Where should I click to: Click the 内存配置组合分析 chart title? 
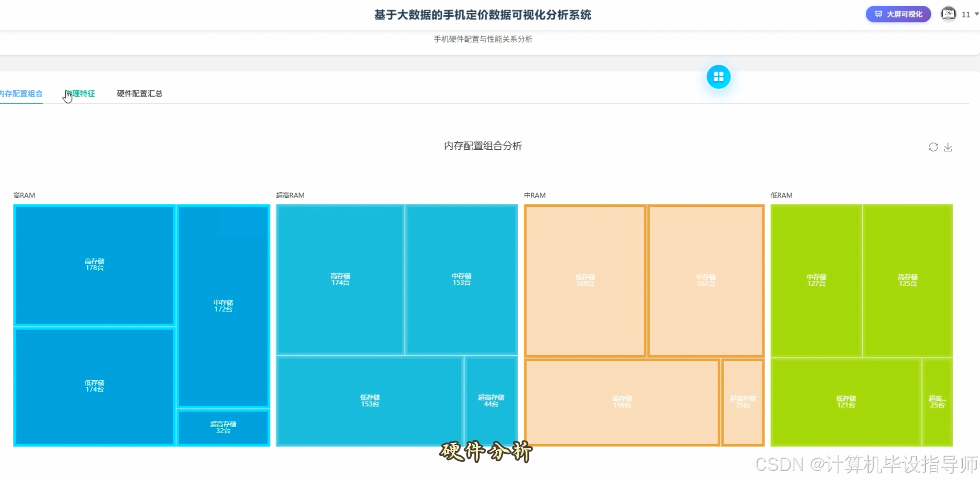coord(484,146)
